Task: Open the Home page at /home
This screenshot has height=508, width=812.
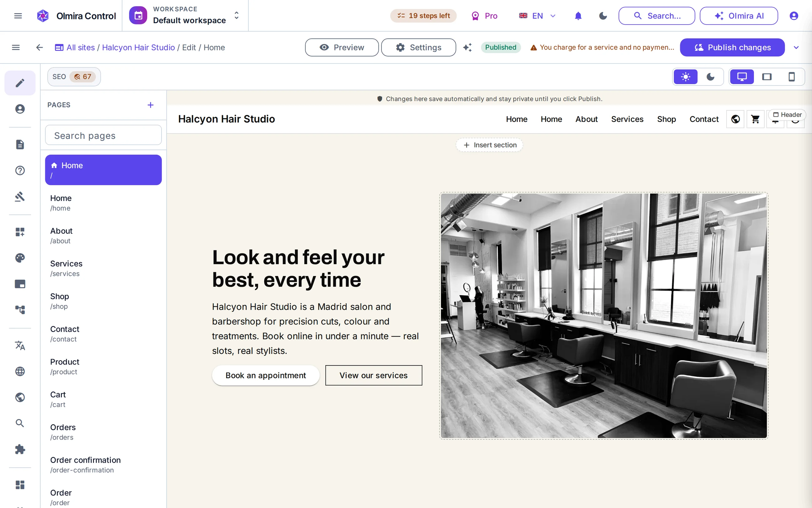Action: click(103, 203)
